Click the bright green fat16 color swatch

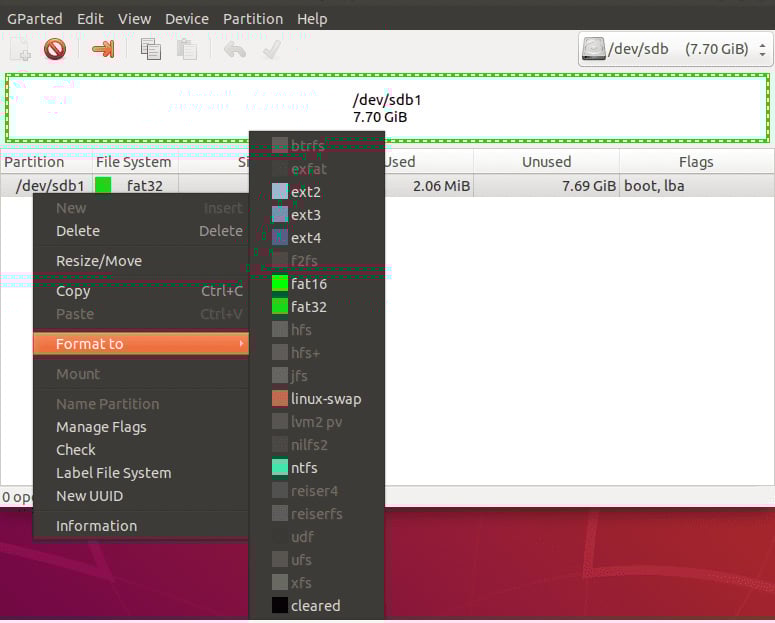pyautogui.click(x=280, y=283)
